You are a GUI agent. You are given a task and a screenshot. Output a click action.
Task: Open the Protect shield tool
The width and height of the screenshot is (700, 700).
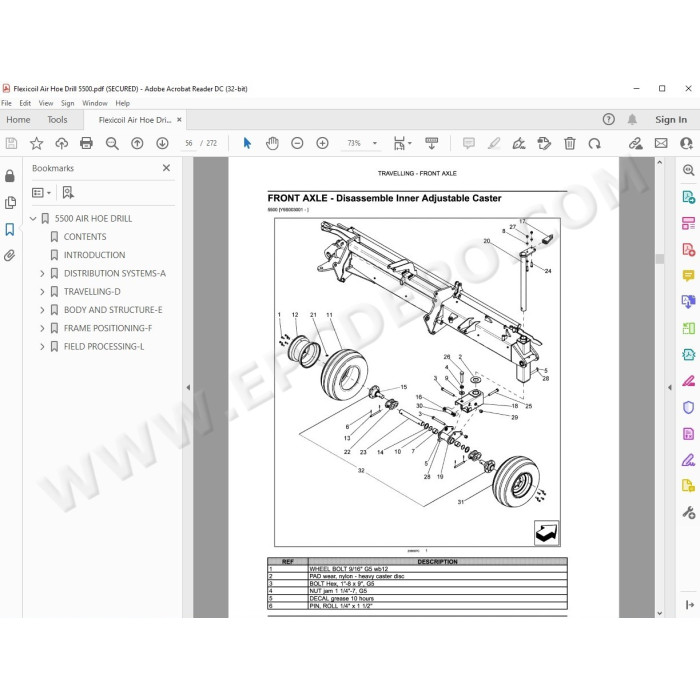coord(688,407)
